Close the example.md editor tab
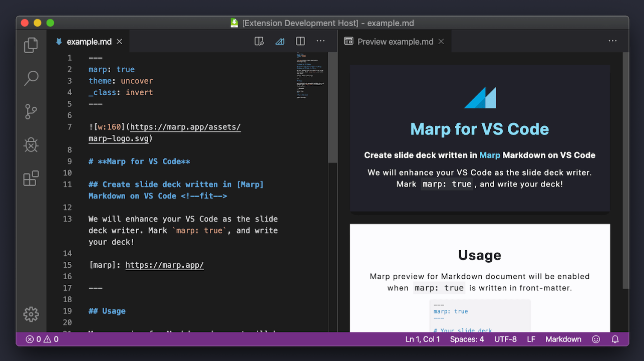This screenshot has width=644, height=361. click(x=119, y=42)
